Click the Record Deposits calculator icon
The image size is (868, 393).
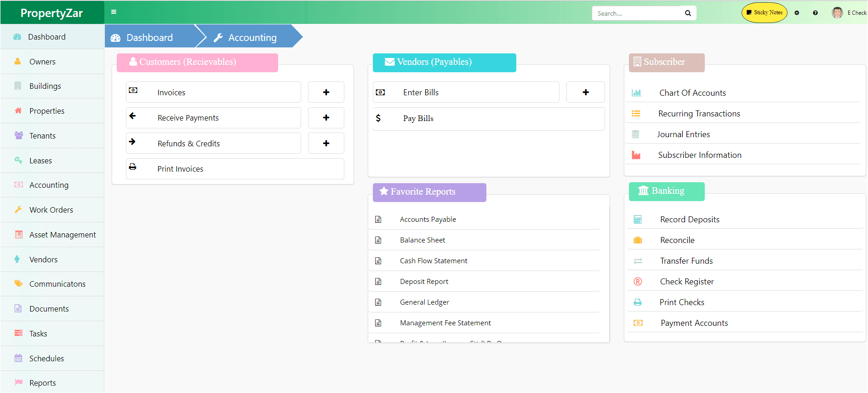point(638,220)
